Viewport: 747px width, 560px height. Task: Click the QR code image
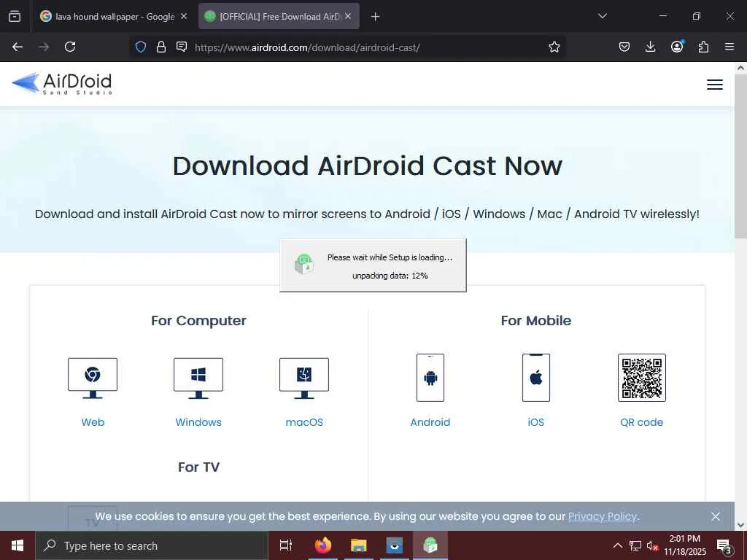642,378
